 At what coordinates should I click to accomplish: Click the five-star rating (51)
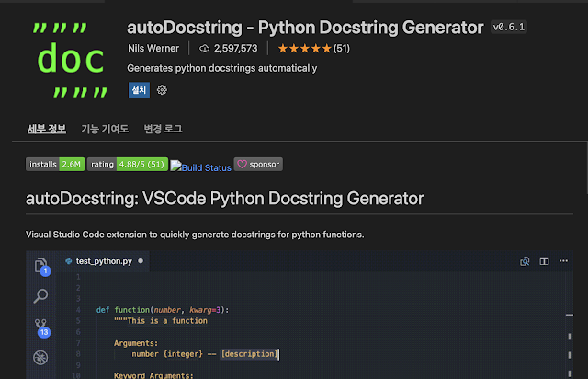pyautogui.click(x=313, y=48)
